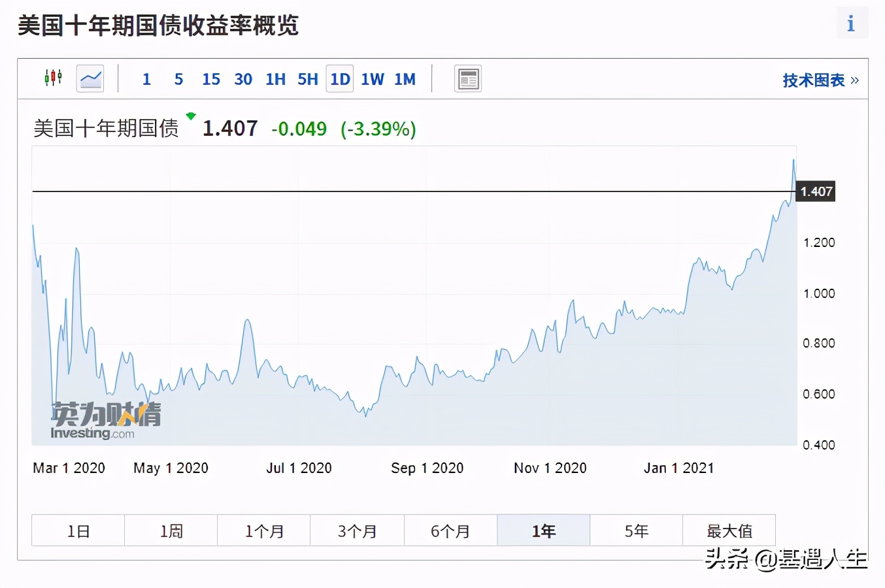Image resolution: width=885 pixels, height=588 pixels.
Task: Click the 1.407 price label on axis
Action: click(x=814, y=191)
